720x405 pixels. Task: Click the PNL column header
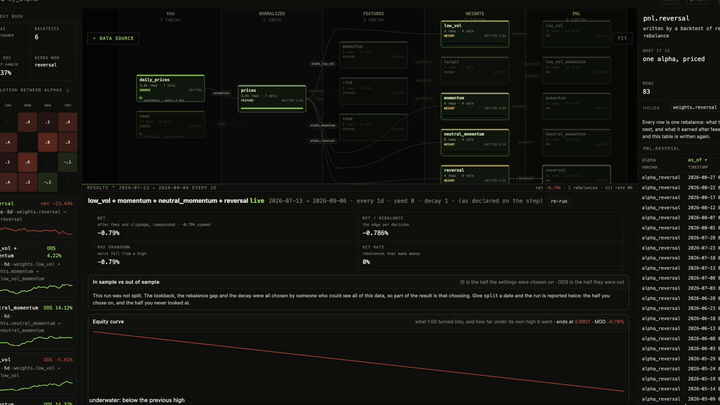pyautogui.click(x=576, y=14)
